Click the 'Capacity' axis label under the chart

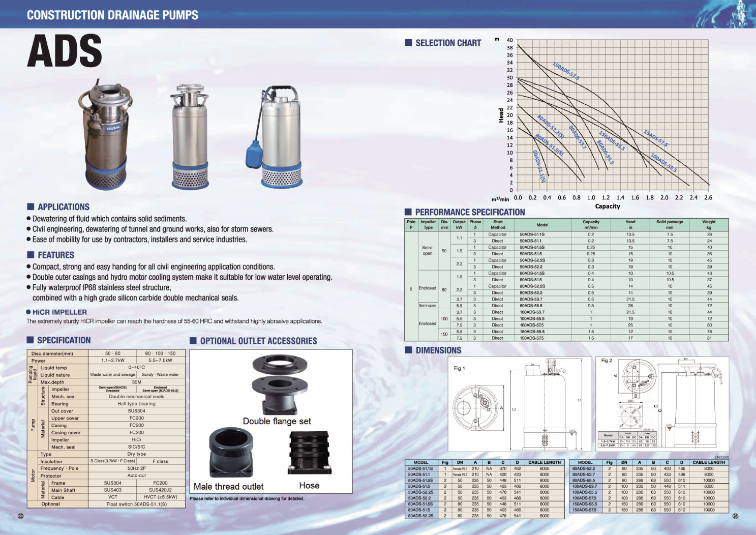click(608, 206)
